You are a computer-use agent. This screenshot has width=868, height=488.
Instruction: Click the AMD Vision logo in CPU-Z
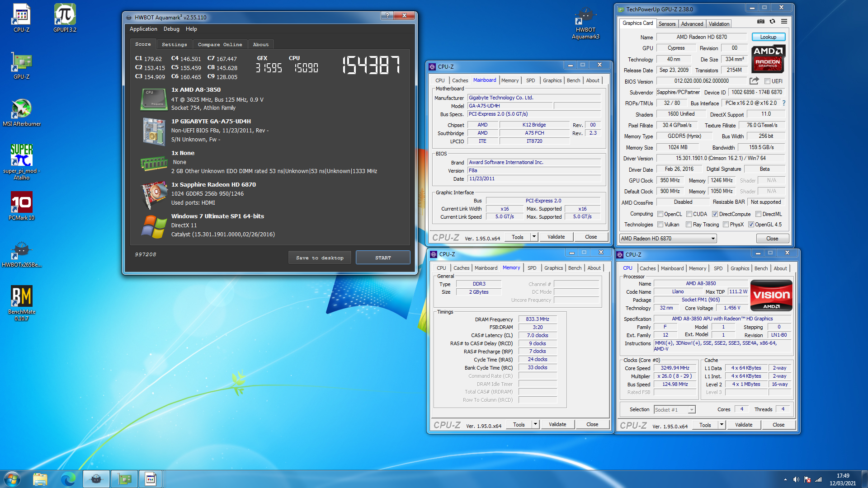(x=771, y=296)
